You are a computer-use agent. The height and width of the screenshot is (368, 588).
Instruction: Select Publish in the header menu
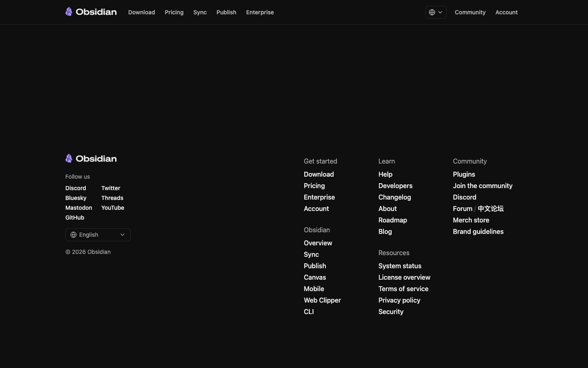(226, 12)
